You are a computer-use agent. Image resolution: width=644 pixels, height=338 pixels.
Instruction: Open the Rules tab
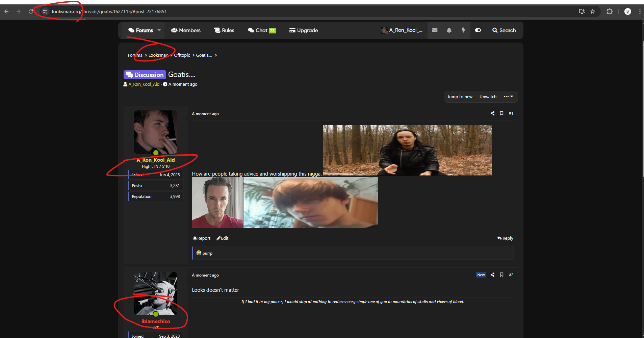click(x=224, y=30)
